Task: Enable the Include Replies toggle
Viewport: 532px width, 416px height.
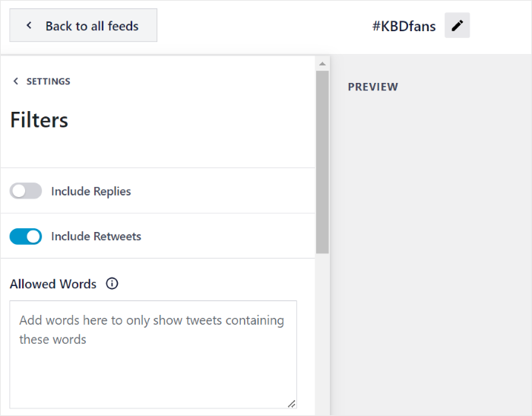Action: (26, 191)
